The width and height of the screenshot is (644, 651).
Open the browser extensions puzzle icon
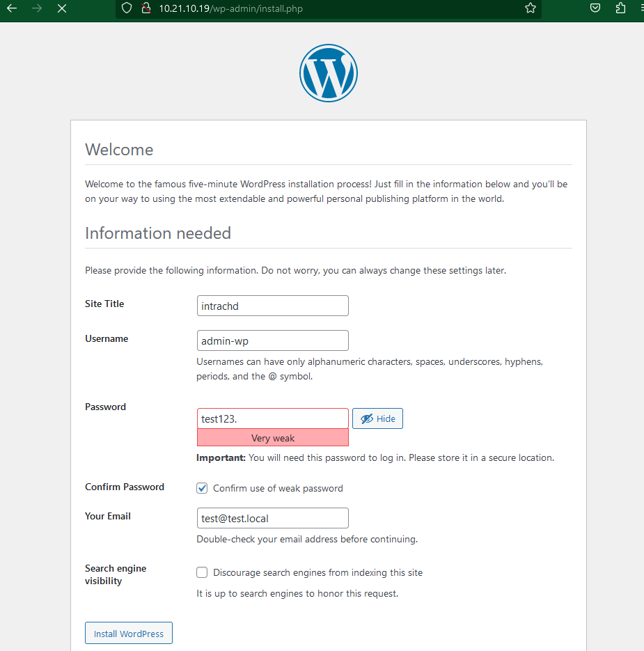(620, 8)
